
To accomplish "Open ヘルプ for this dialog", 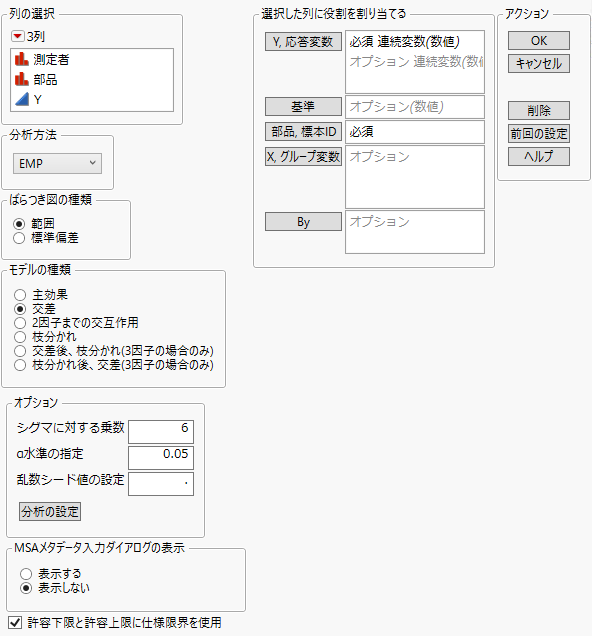I will point(539,157).
